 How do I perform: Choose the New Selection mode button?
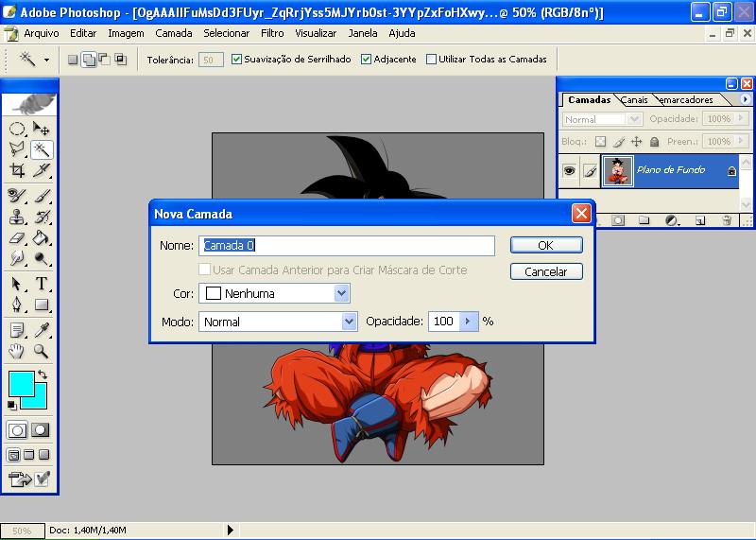tap(73, 60)
